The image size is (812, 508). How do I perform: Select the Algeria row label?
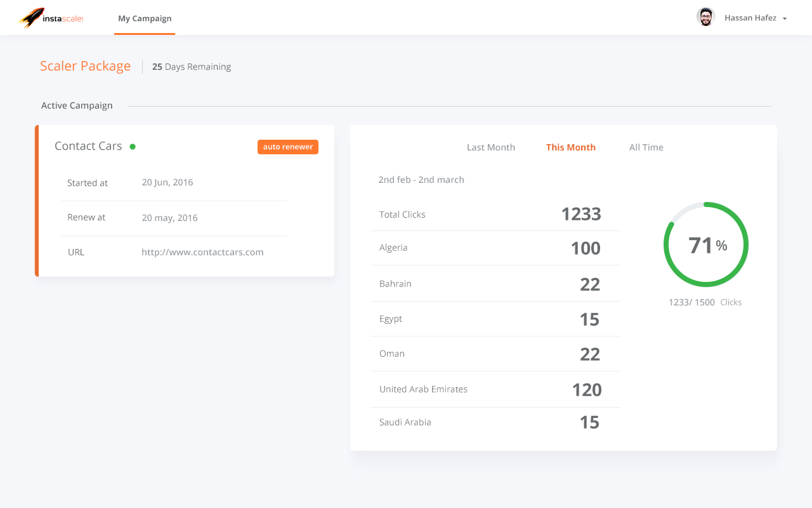[x=393, y=248]
